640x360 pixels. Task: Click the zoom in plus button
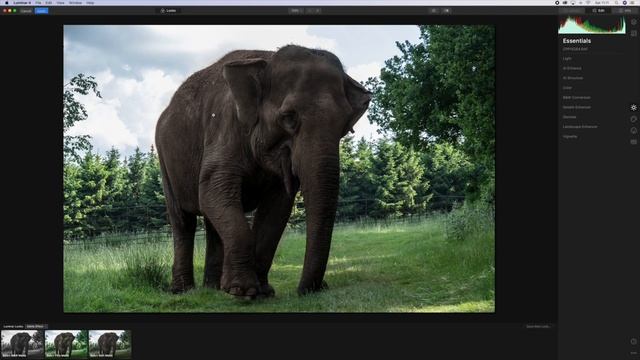pyautogui.click(x=317, y=11)
